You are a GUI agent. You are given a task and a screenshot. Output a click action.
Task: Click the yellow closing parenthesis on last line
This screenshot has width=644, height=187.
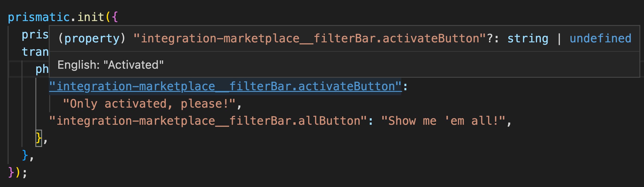18,172
